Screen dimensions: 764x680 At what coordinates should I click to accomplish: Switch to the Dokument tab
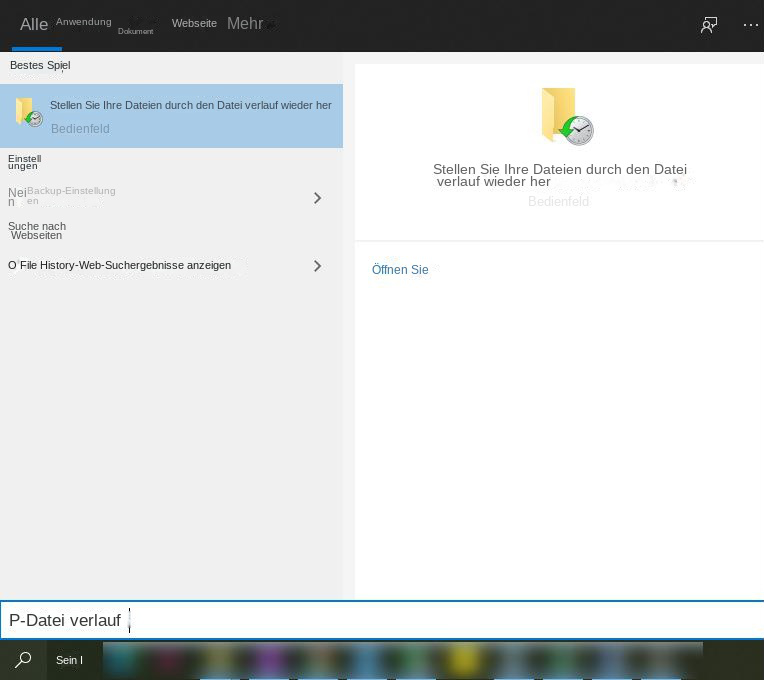(135, 31)
